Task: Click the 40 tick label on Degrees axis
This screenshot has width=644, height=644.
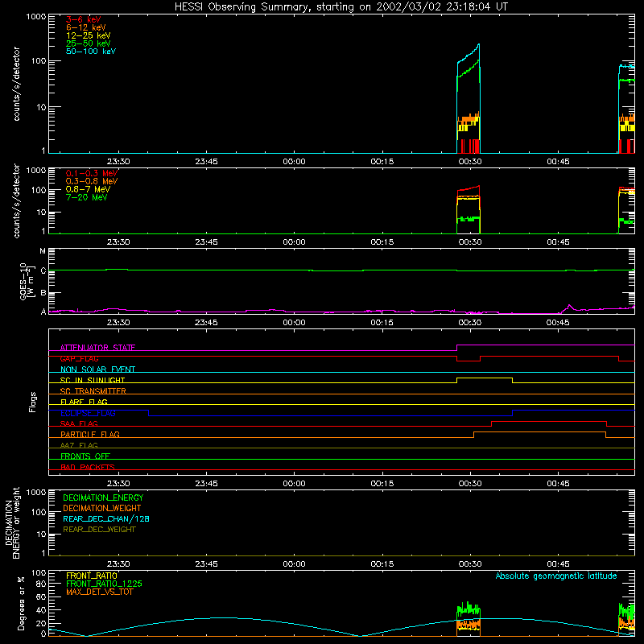Action: (x=42, y=610)
